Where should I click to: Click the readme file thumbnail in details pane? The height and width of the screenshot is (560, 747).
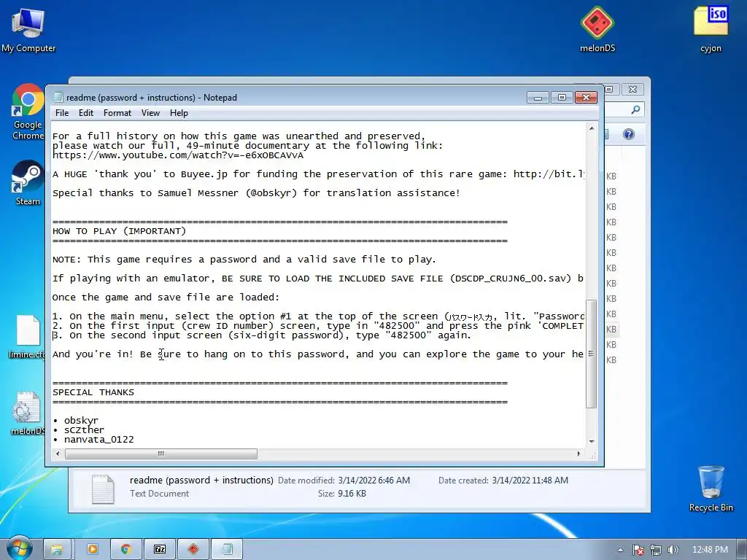coord(103,489)
